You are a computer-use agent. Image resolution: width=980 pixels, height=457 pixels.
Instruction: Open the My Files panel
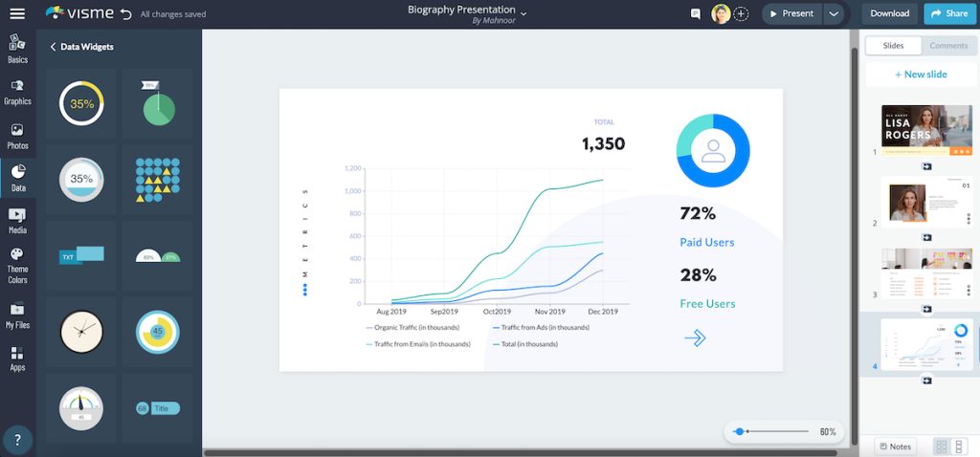17,316
